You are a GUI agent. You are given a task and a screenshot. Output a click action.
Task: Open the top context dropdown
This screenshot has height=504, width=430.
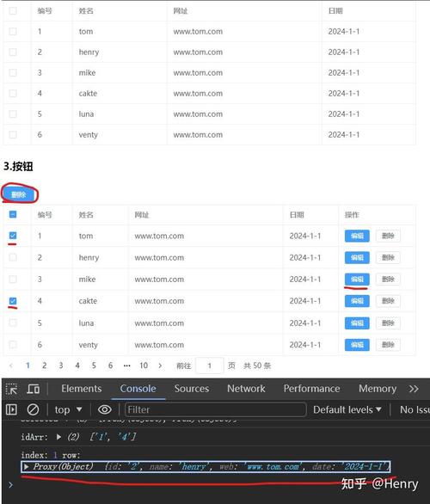(68, 409)
